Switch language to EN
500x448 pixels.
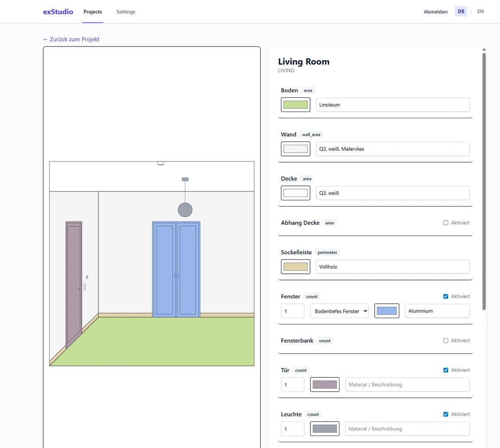pyautogui.click(x=480, y=12)
